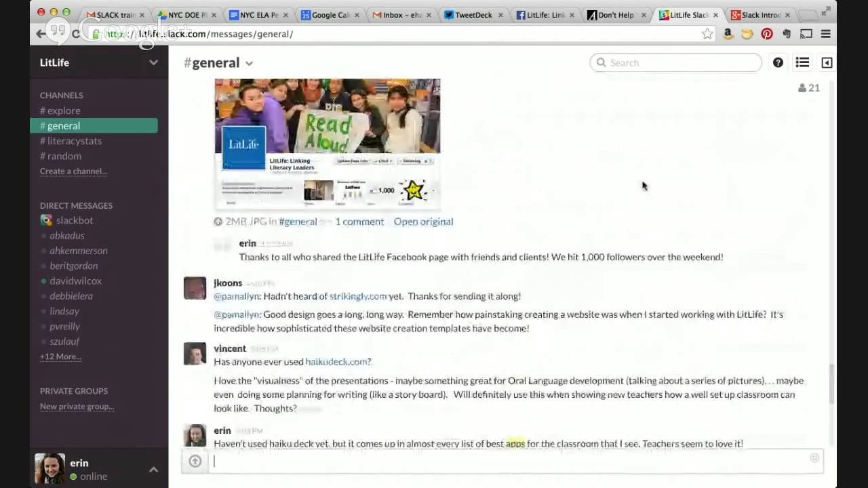Click the Evernote elephant extension icon
This screenshot has width=868, height=488.
click(x=787, y=34)
